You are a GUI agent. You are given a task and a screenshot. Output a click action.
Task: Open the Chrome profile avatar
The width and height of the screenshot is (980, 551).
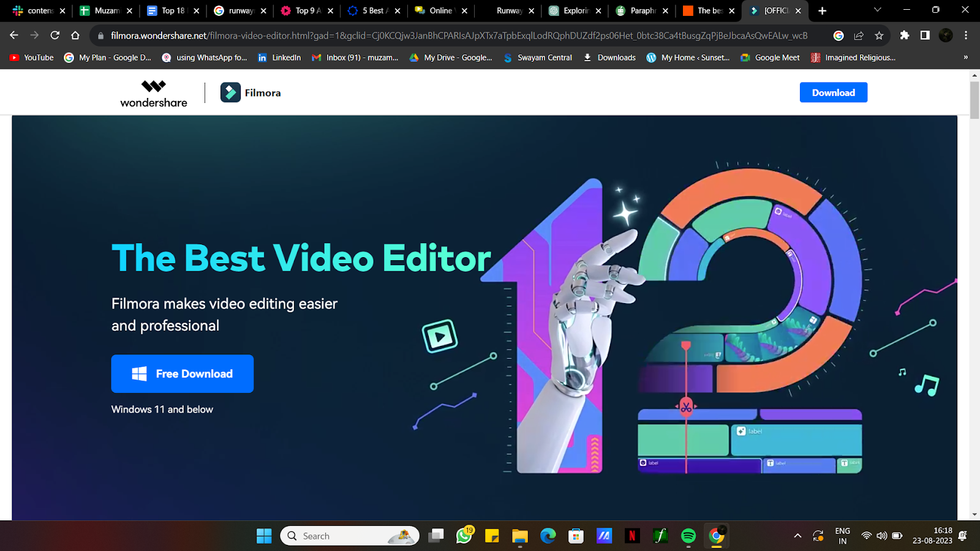[946, 36]
